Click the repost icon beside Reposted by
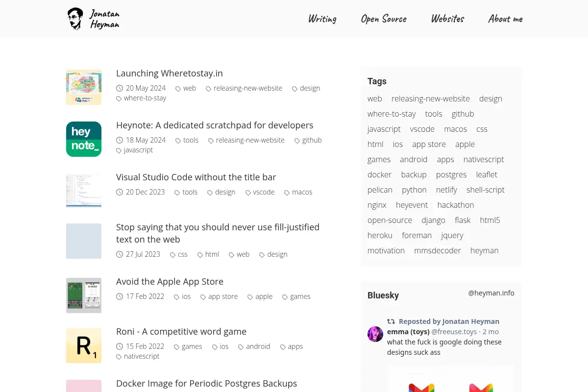 (391, 321)
